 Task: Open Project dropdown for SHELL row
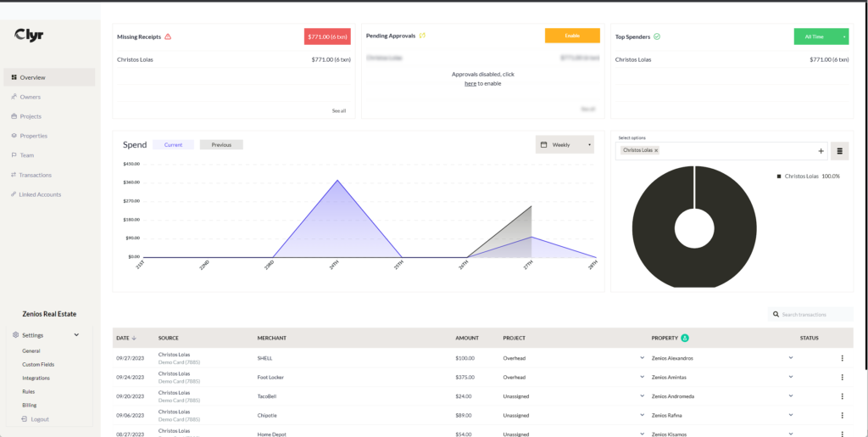(643, 358)
